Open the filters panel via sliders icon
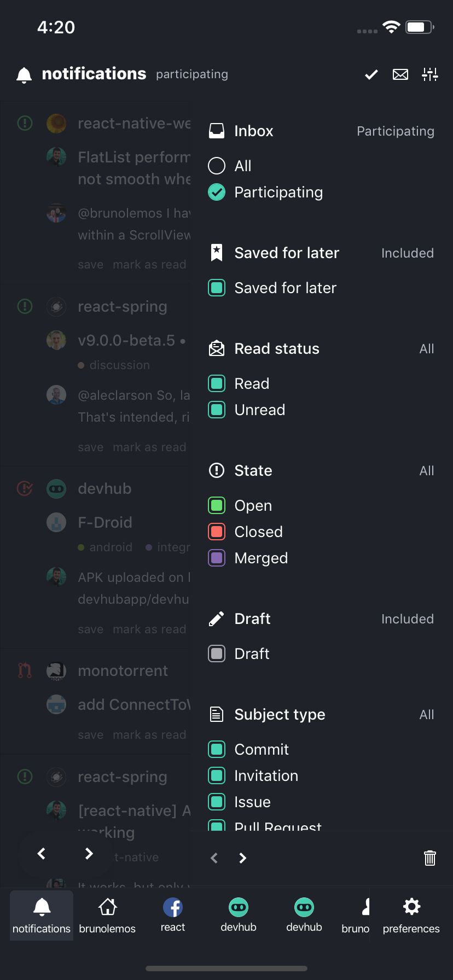 point(430,75)
